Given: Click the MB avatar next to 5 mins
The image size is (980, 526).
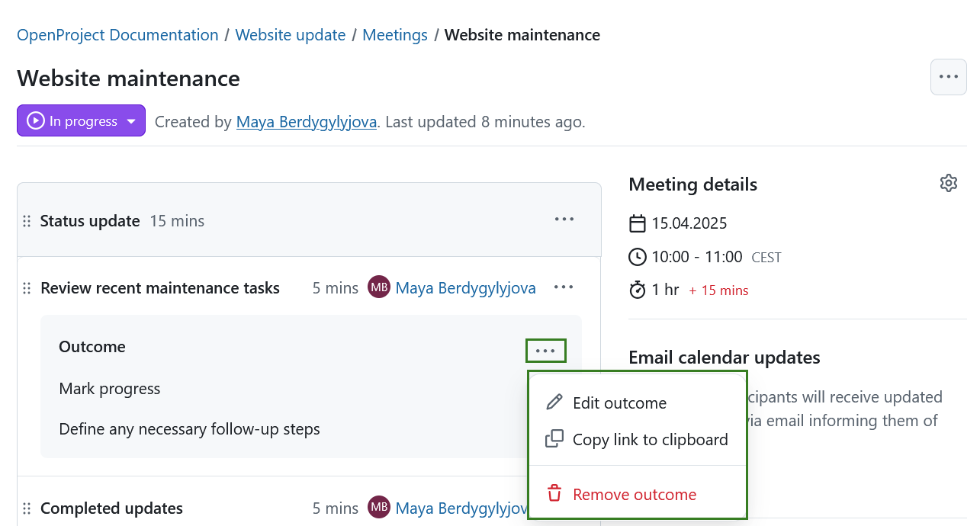Looking at the screenshot, I should pyautogui.click(x=379, y=287).
